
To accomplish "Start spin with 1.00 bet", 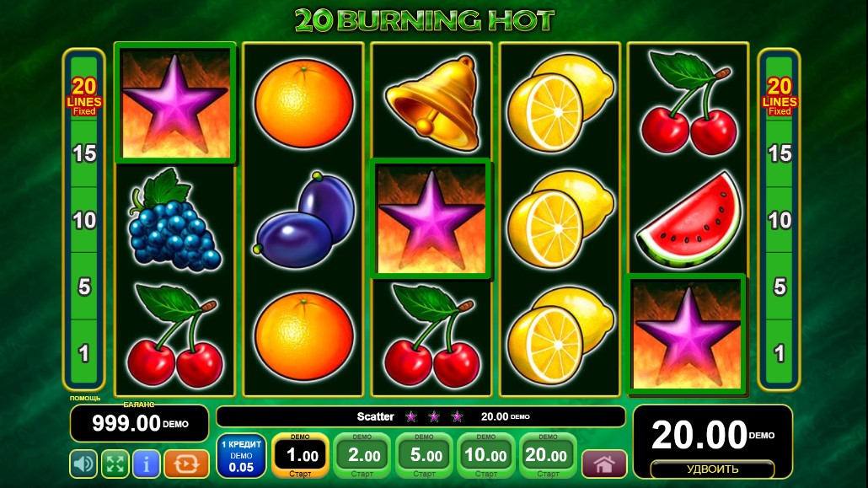I will pos(300,456).
